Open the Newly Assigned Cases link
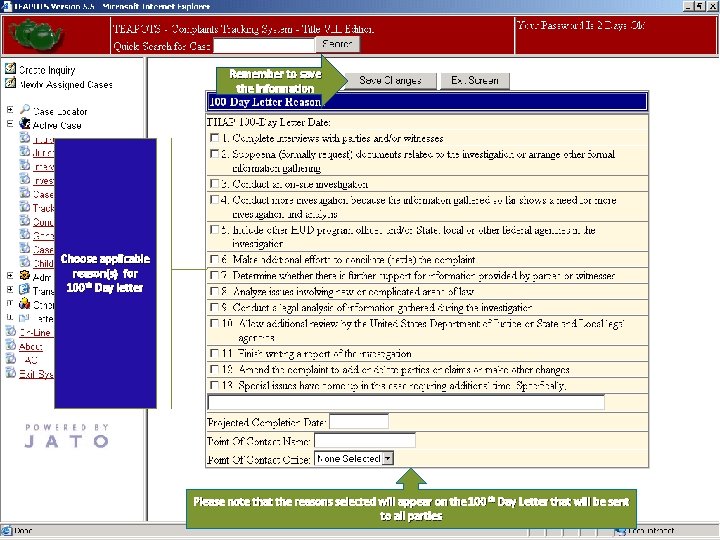The height and width of the screenshot is (540, 720). pyautogui.click(x=66, y=84)
